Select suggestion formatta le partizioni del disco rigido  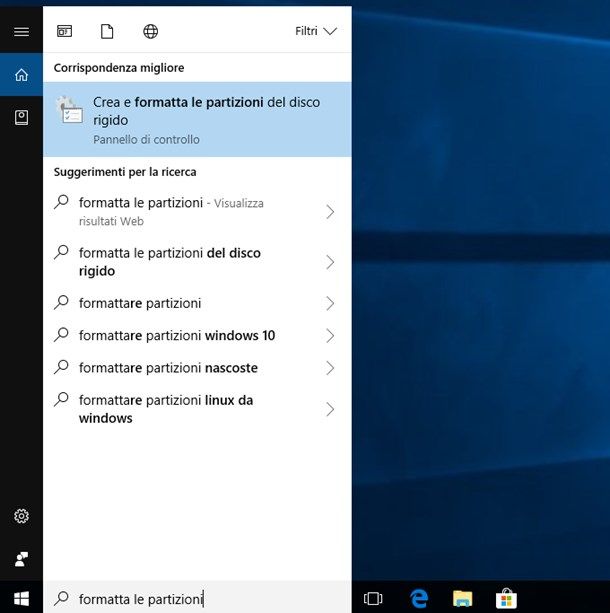[x=197, y=262]
